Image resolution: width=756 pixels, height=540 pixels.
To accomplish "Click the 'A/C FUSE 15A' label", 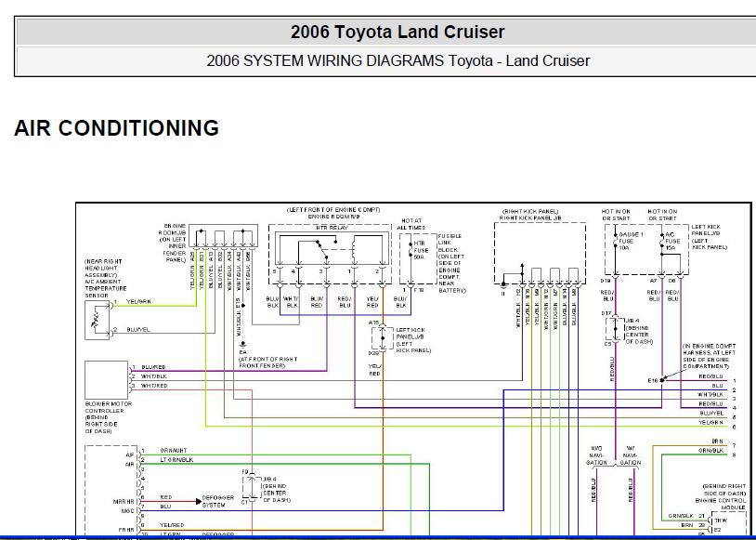I will click(672, 241).
